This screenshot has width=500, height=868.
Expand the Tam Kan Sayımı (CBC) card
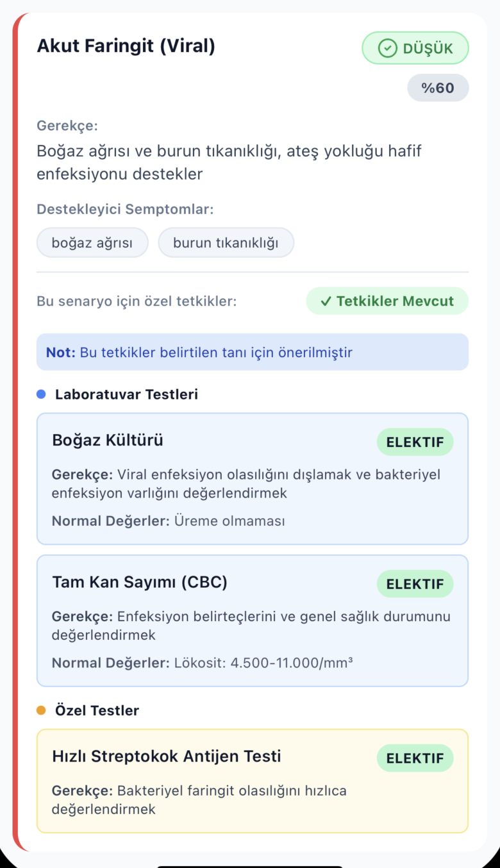(x=253, y=619)
